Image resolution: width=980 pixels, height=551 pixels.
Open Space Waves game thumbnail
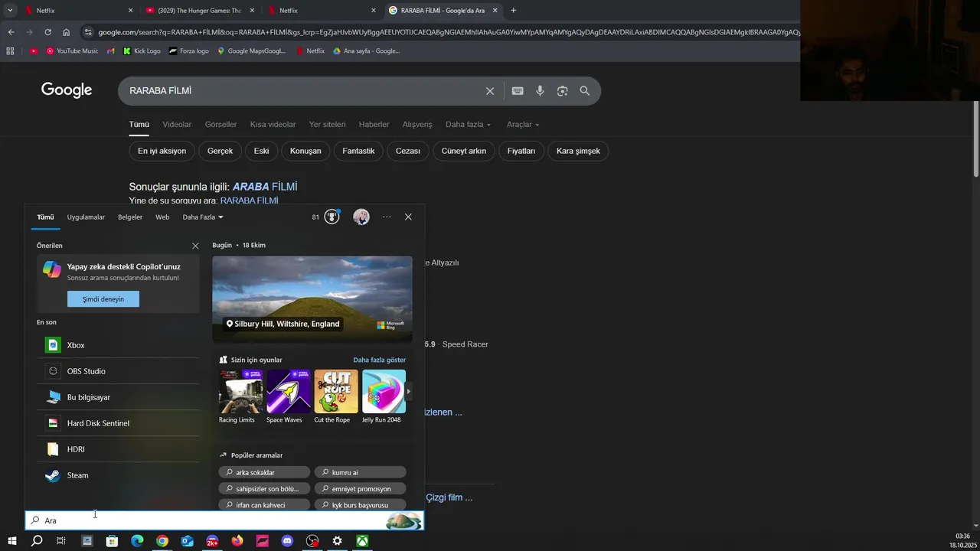[x=288, y=391]
